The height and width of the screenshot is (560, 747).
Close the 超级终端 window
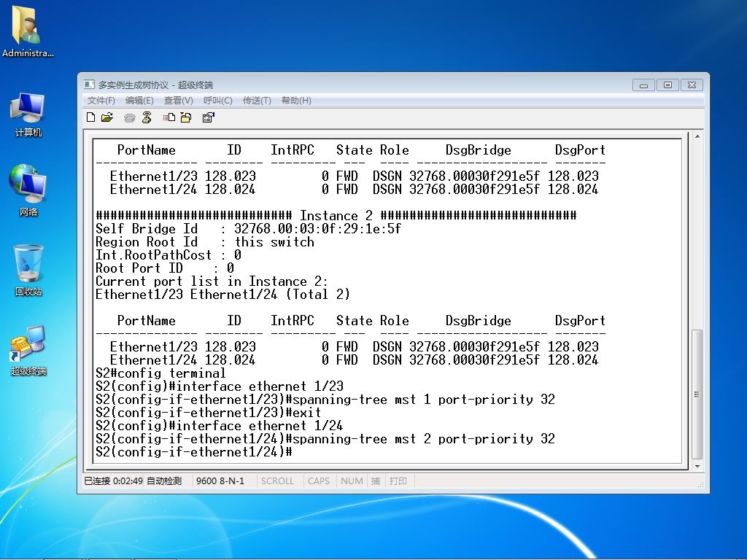[x=692, y=85]
